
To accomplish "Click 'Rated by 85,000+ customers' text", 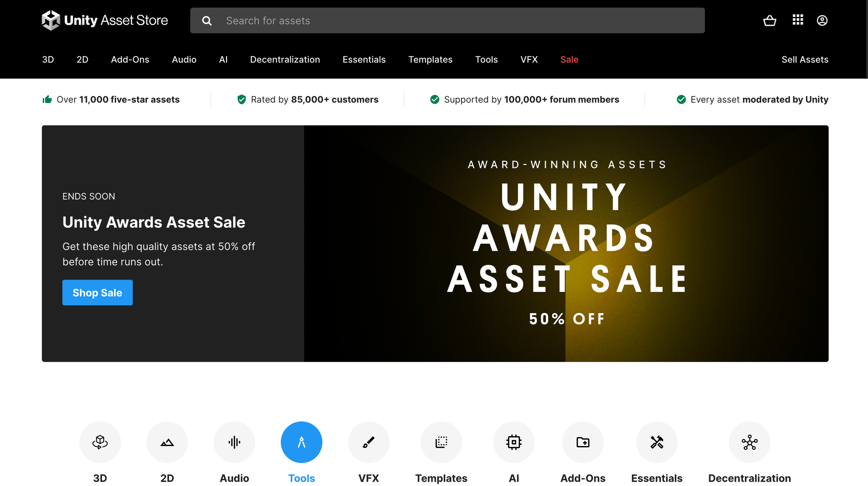I will pyautogui.click(x=315, y=99).
